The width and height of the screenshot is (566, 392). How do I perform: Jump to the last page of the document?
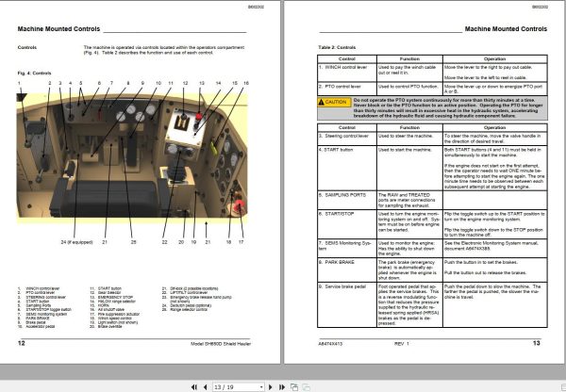[282, 387]
